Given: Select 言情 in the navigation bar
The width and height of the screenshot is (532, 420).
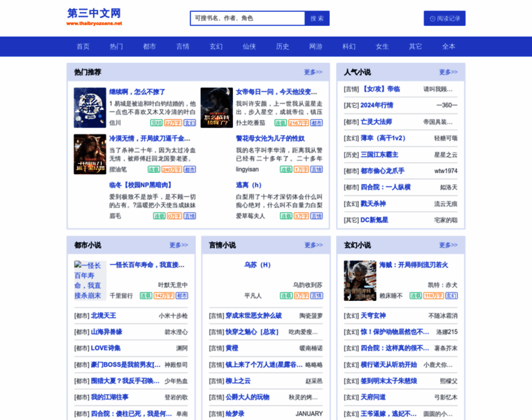Looking at the screenshot, I should click(183, 46).
